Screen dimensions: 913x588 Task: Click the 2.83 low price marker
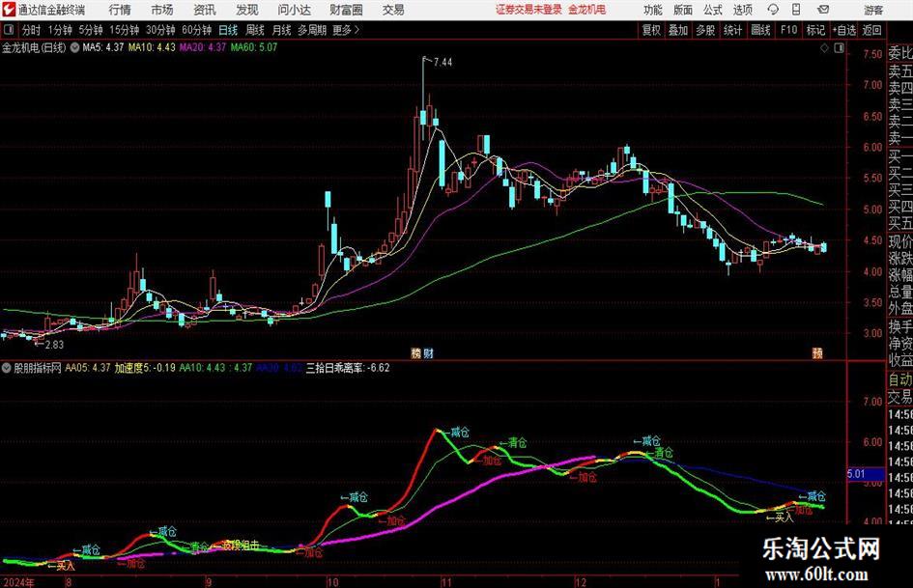[x=54, y=344]
